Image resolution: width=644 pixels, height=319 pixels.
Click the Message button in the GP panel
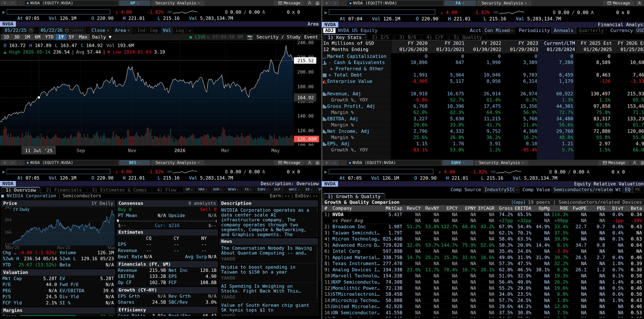[289, 3]
